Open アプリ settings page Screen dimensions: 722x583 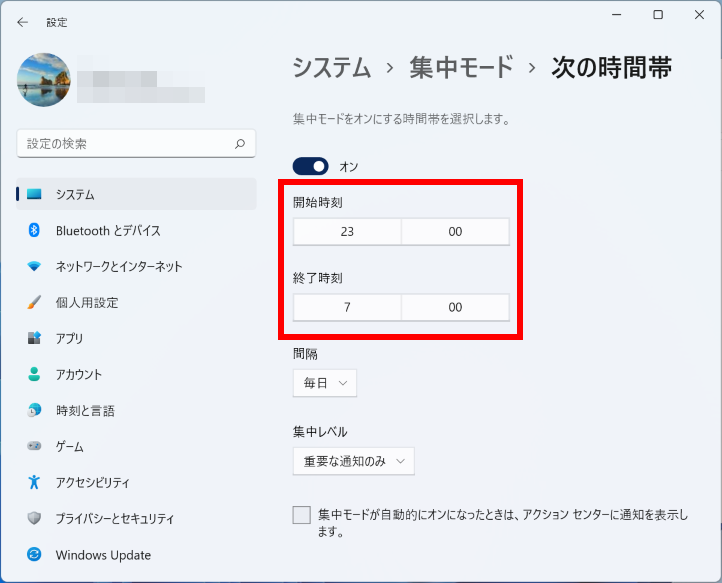coord(136,338)
